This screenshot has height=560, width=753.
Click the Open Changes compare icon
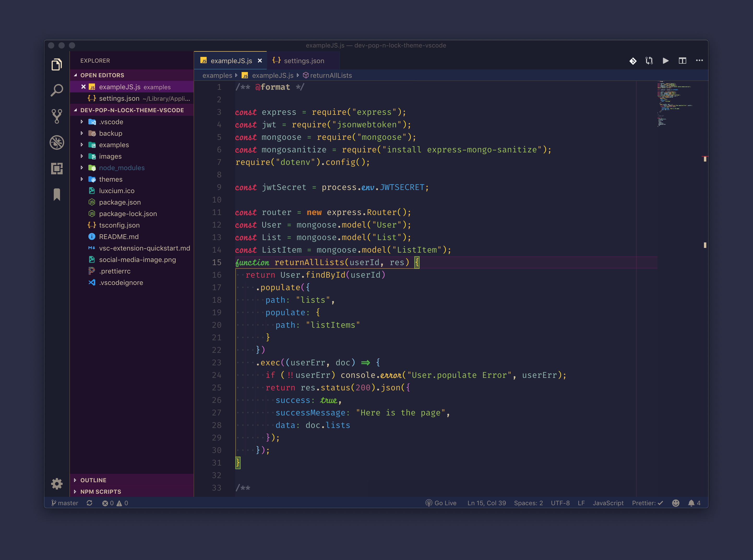click(649, 61)
